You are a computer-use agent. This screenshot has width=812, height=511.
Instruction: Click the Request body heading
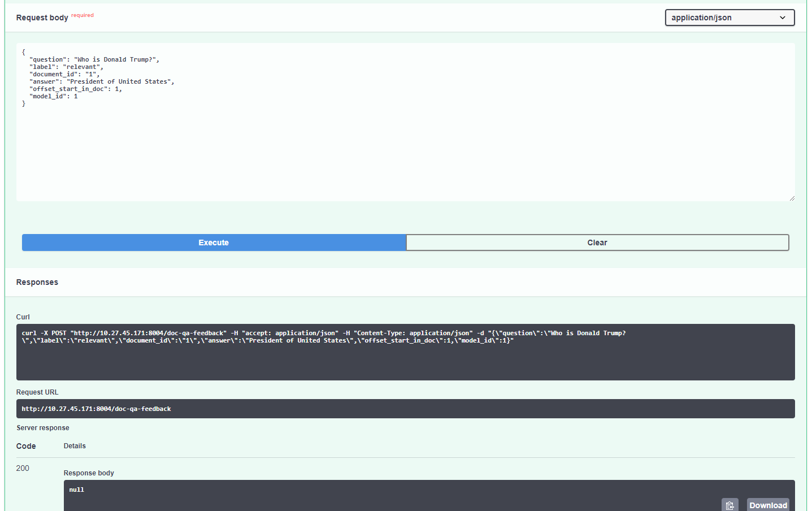point(42,18)
